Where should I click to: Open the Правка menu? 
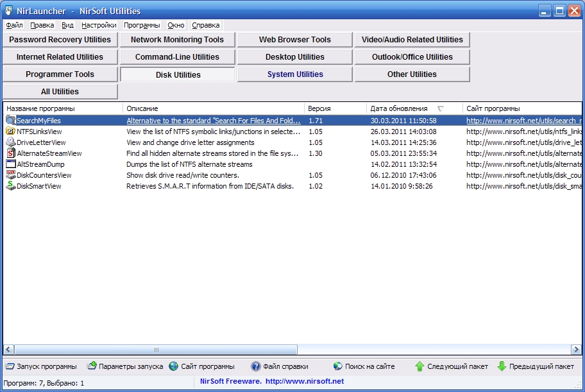(x=42, y=25)
